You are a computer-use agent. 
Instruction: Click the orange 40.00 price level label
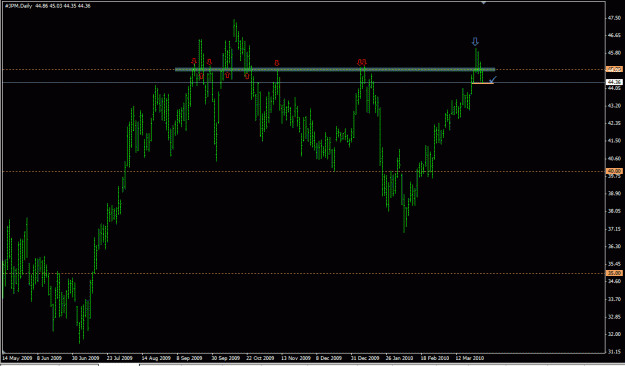(614, 171)
